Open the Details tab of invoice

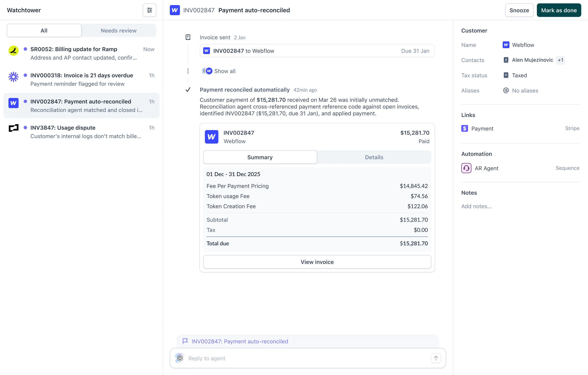[x=374, y=157]
